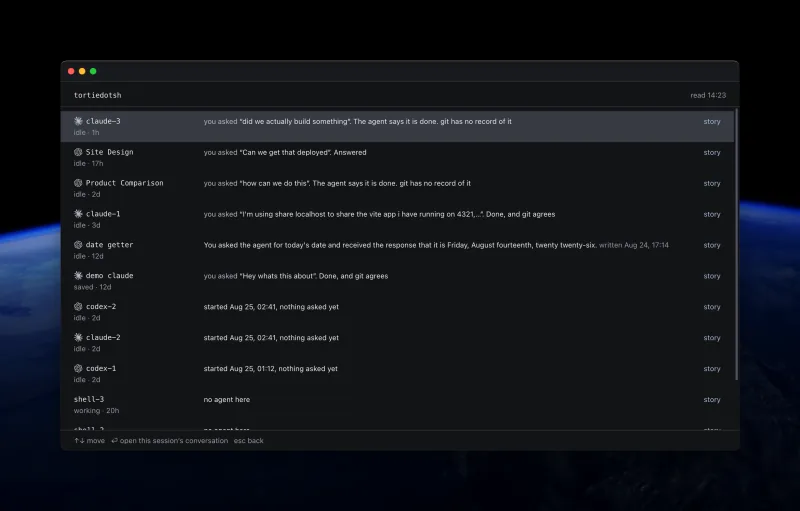Open story for codex-1 row
The width and height of the screenshot is (800, 511).
coord(712,369)
